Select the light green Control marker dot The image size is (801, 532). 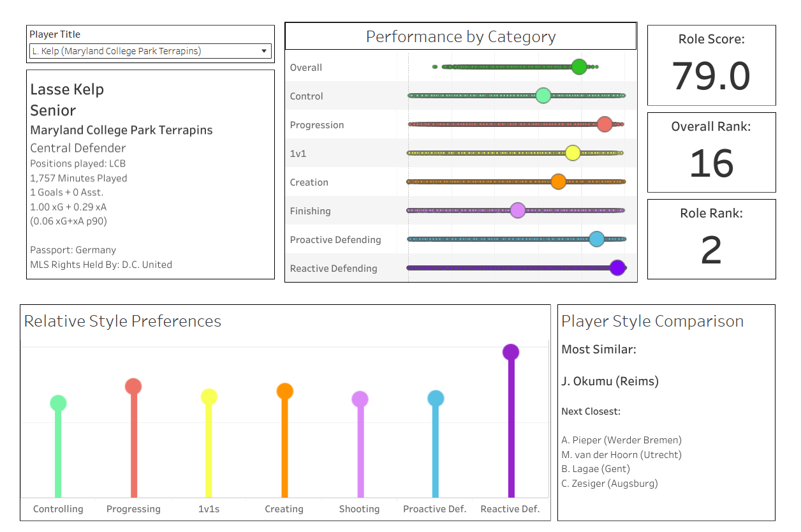pos(543,96)
